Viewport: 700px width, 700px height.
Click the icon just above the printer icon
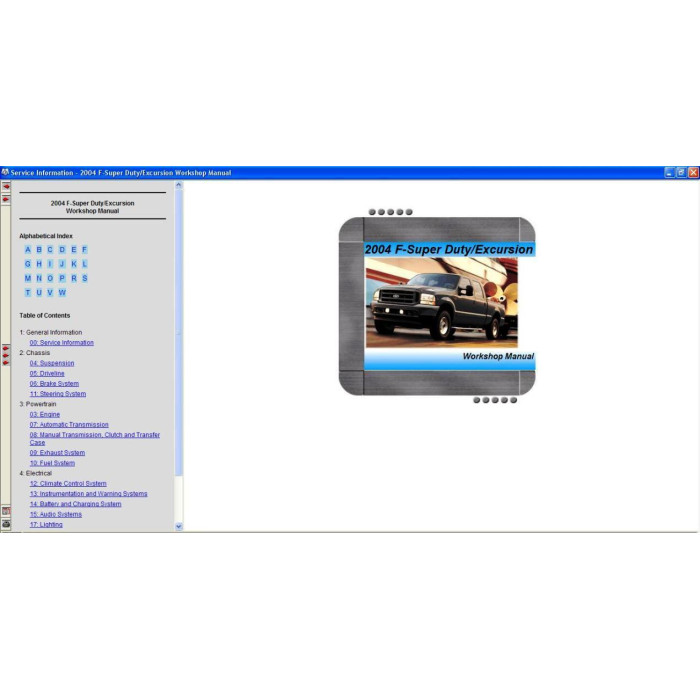[x=6, y=511]
